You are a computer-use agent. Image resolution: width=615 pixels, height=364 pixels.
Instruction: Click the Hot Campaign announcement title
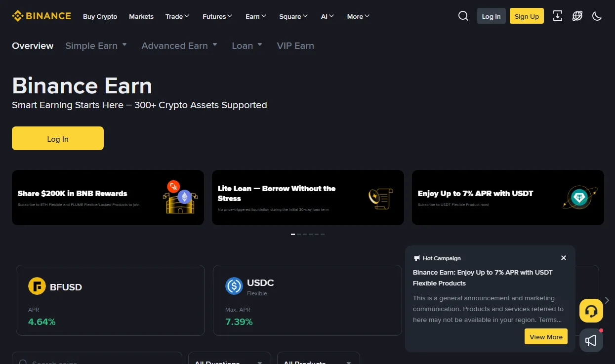click(483, 278)
